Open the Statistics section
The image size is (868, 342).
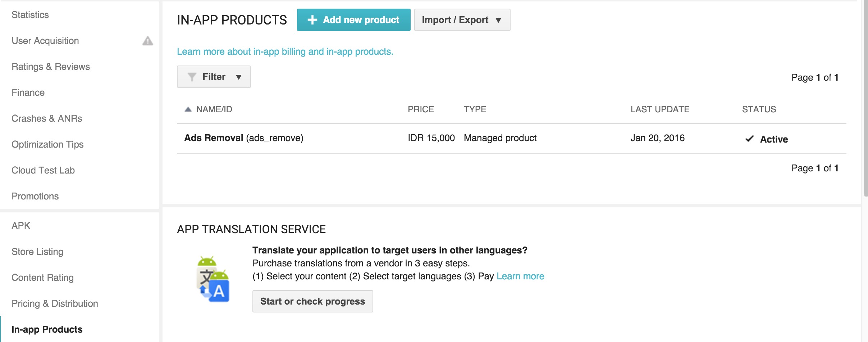[30, 15]
